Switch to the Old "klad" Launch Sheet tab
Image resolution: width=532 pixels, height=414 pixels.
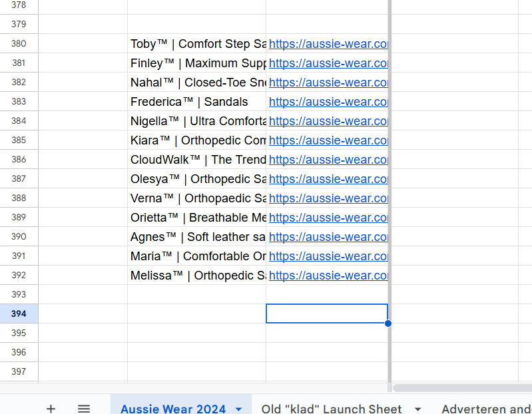pos(332,409)
